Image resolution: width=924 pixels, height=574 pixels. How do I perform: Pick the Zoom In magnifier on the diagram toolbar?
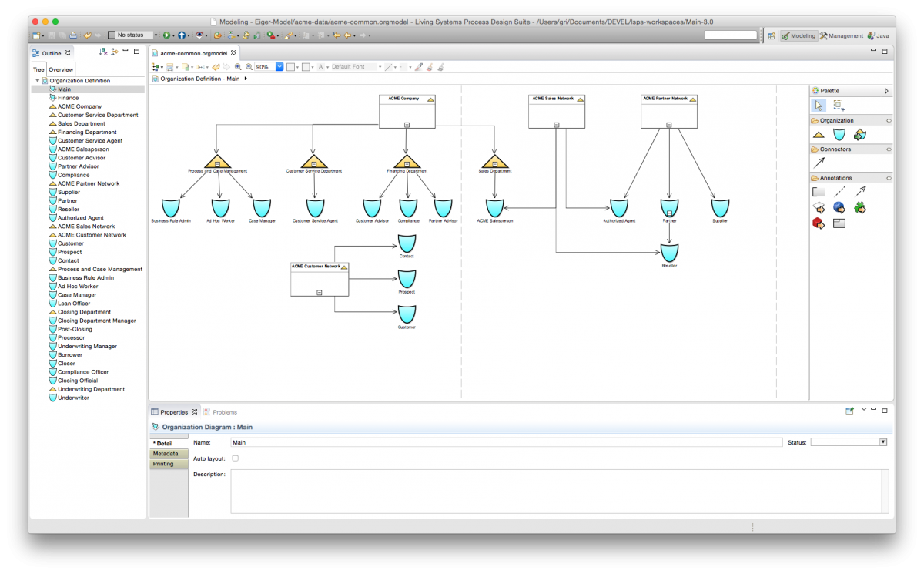(x=239, y=66)
